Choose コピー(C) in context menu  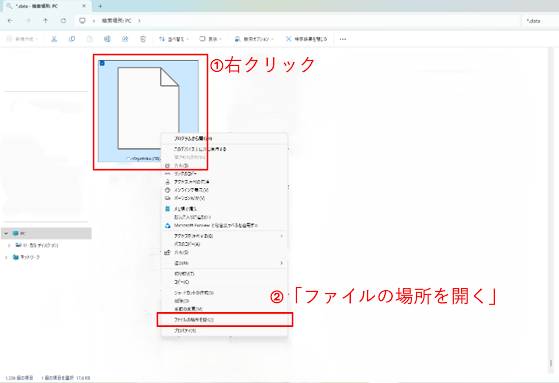coord(225,282)
